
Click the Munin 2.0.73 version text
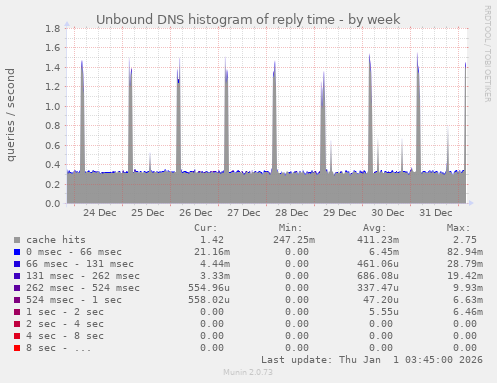tap(248, 372)
